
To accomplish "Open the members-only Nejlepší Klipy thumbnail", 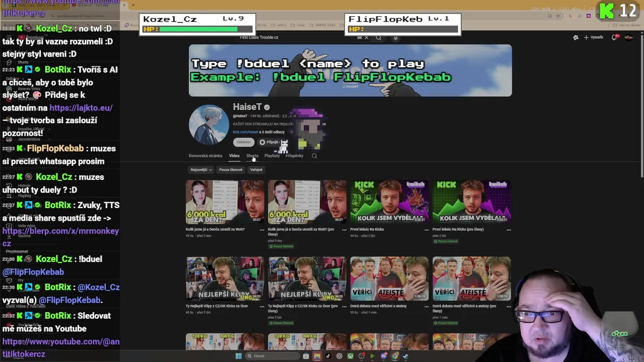I will [x=307, y=279].
